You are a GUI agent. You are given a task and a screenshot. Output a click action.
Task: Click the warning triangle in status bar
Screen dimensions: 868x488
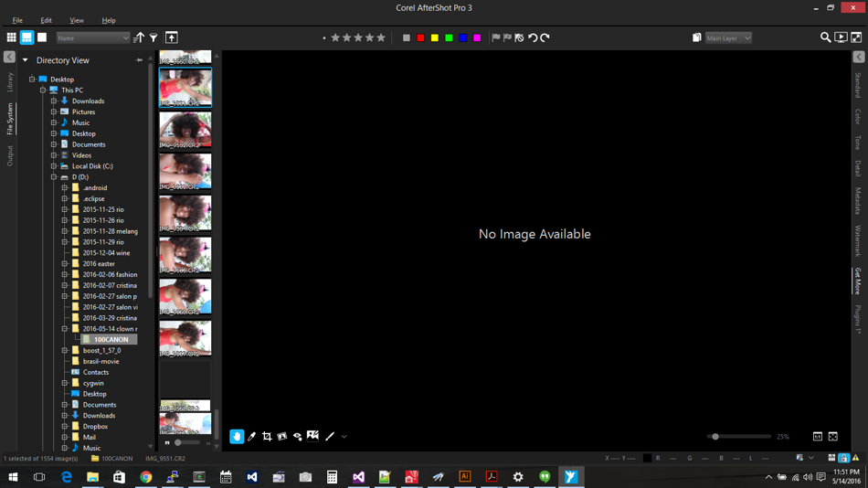coord(856,458)
